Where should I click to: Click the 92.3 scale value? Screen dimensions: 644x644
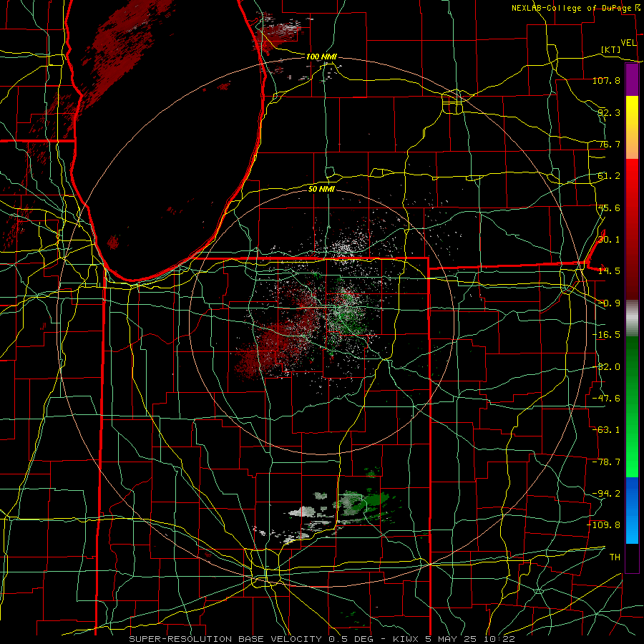pos(609,112)
